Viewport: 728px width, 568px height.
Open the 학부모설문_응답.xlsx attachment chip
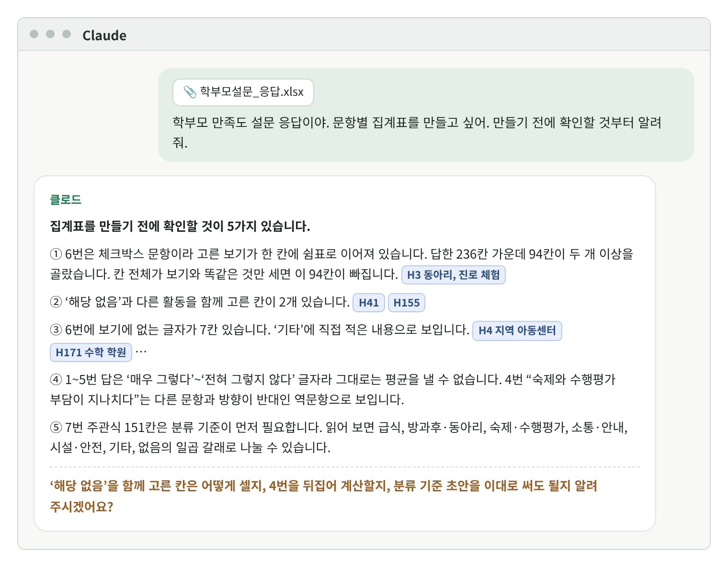243,92
